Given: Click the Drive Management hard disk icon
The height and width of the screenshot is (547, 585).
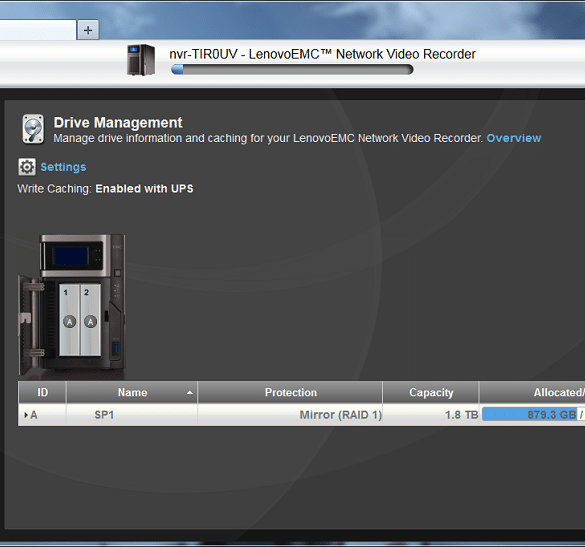Looking at the screenshot, I should (x=33, y=129).
